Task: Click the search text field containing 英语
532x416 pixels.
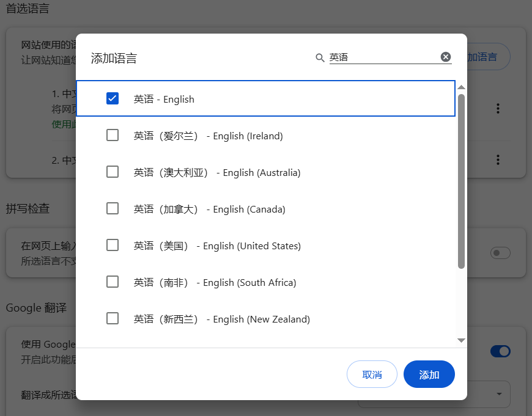Action: click(x=382, y=57)
